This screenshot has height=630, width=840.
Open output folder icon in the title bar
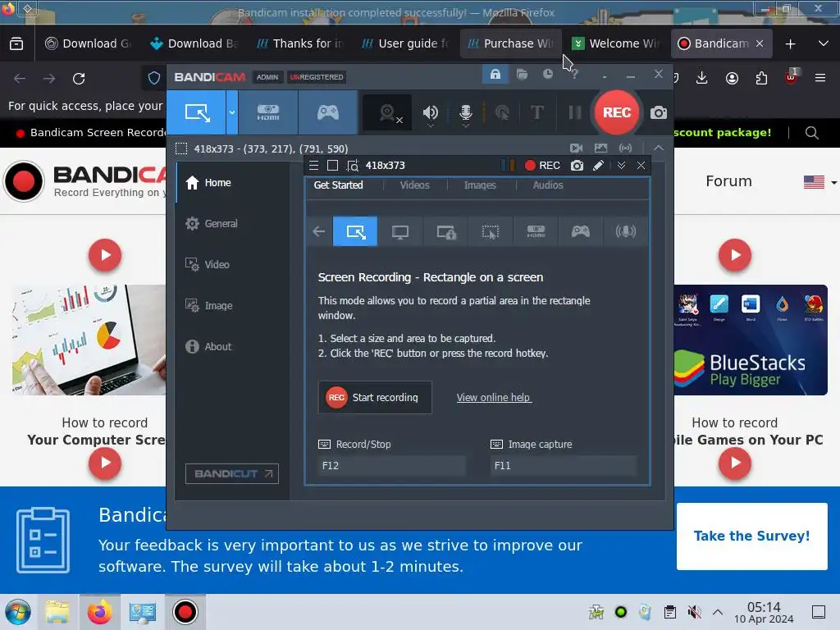tap(522, 74)
